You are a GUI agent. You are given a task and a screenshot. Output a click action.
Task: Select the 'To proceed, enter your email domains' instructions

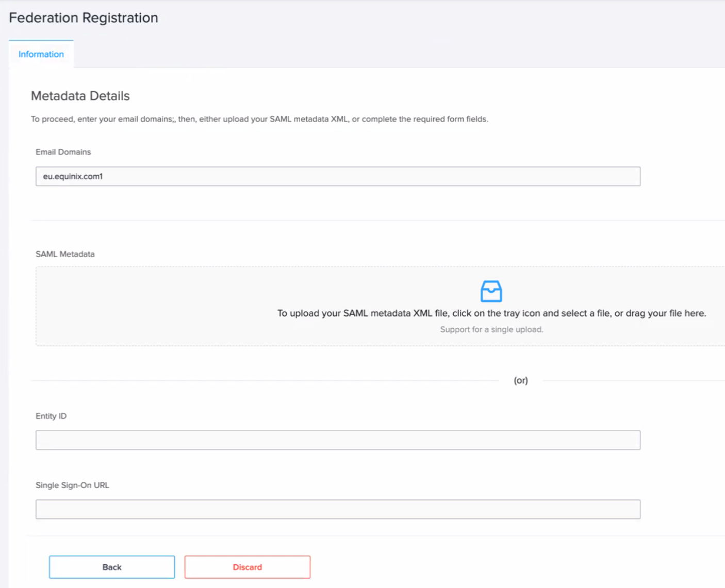point(259,119)
